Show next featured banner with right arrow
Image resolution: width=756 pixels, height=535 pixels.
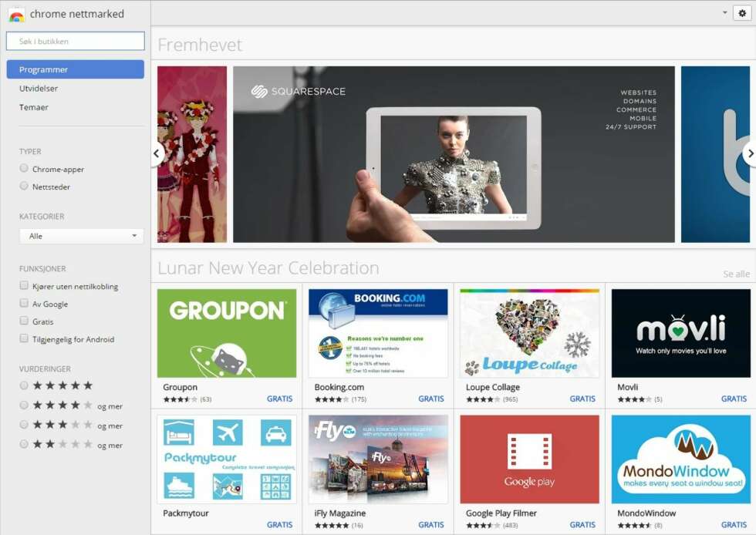(750, 153)
